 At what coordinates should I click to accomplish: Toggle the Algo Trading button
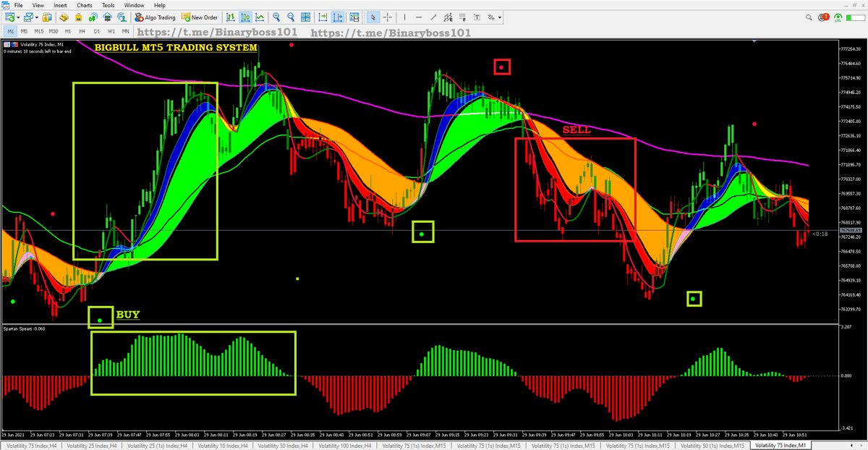point(156,17)
